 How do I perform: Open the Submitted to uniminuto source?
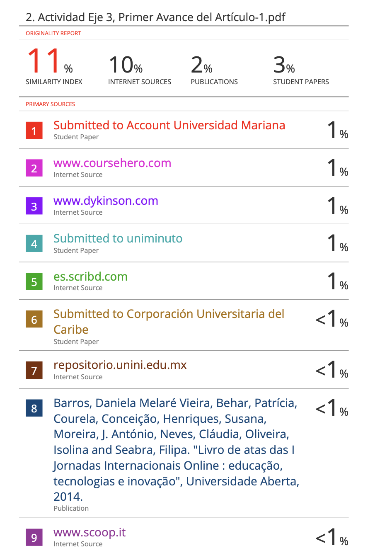tap(118, 238)
